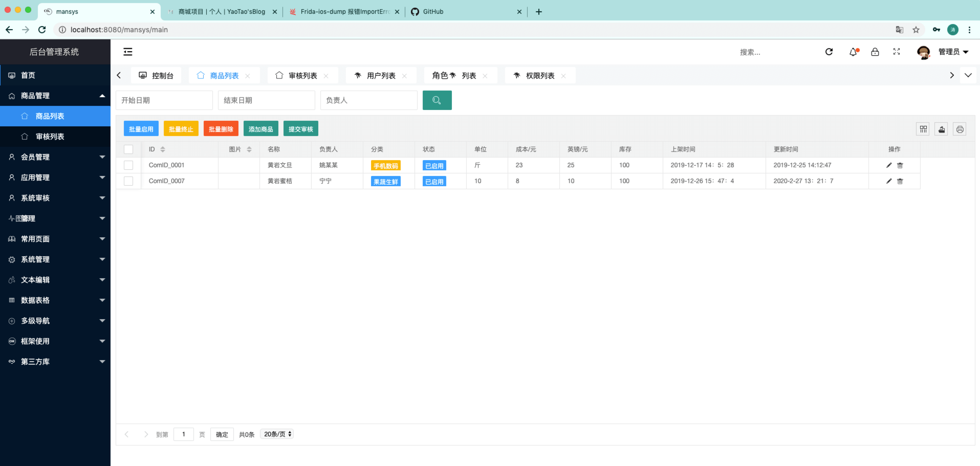
Task: Toggle the select-all checkbox in the table header
Action: click(129, 149)
